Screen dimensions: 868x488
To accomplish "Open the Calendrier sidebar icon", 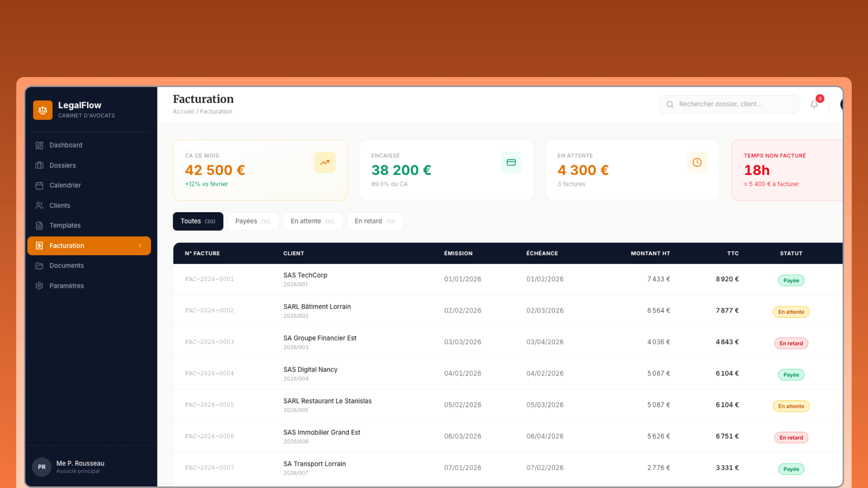I will 39,185.
